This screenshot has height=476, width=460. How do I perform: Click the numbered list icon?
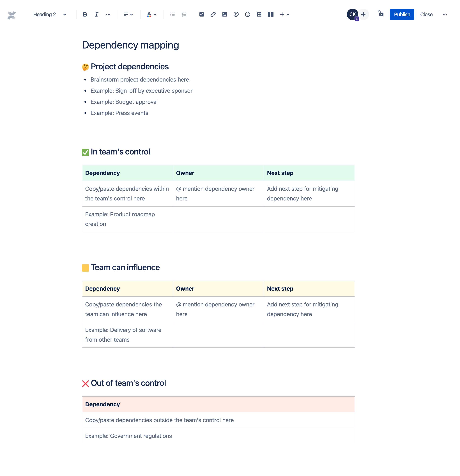(x=184, y=14)
